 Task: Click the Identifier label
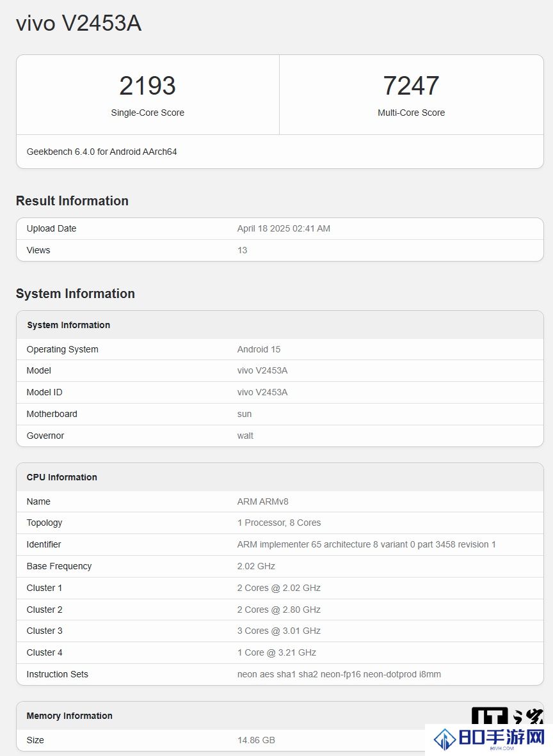click(x=44, y=544)
